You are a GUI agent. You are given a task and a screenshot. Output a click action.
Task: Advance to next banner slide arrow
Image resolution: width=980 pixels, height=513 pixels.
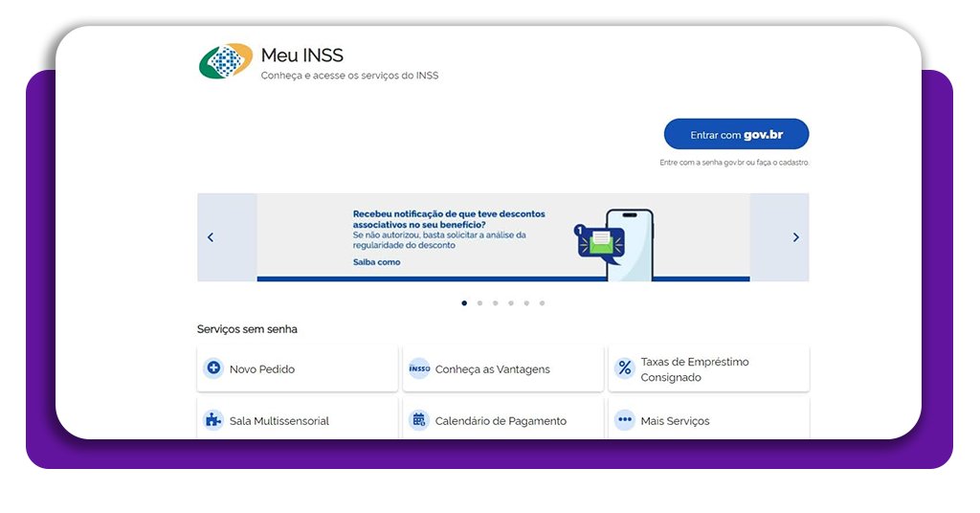(x=795, y=237)
